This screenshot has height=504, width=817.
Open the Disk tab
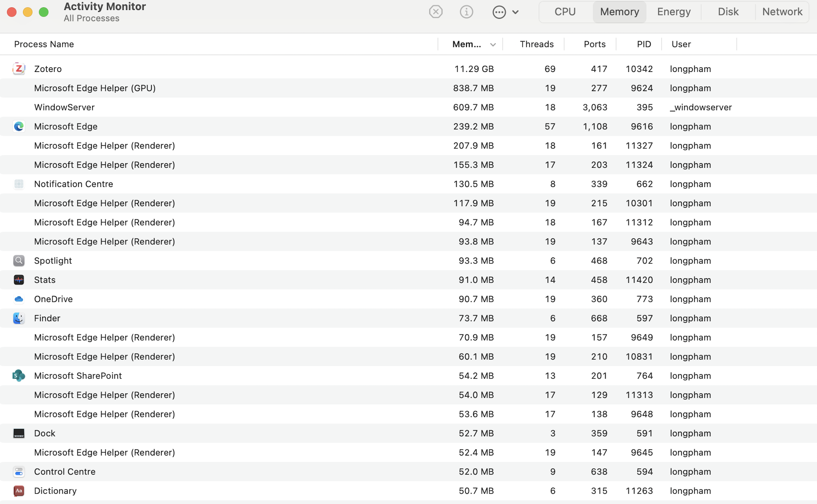(x=728, y=12)
